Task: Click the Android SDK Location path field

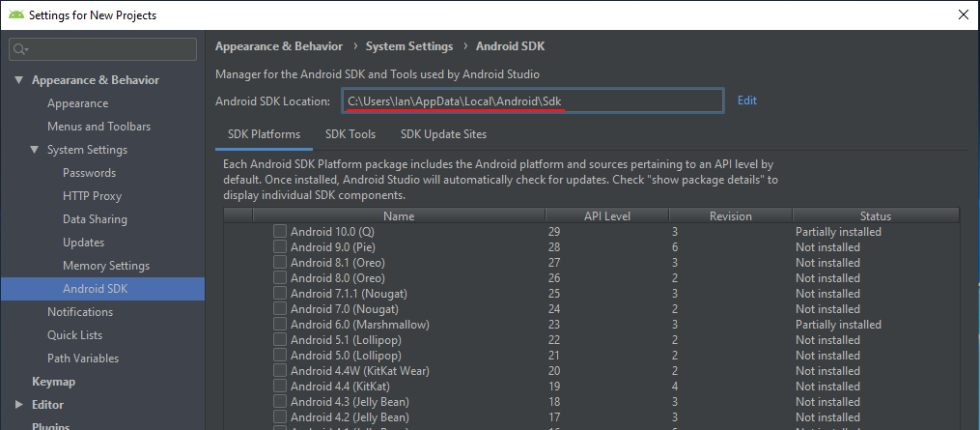Action: [x=533, y=100]
